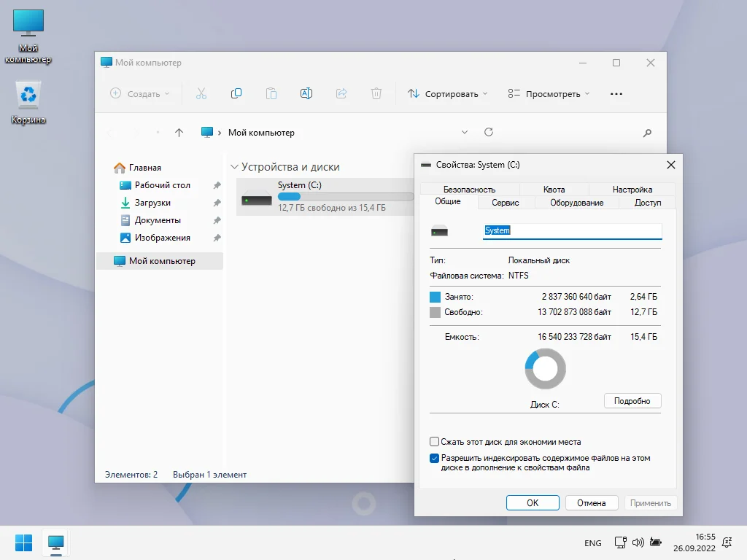Viewport: 747px width, 560px height.
Task: Switch to the Безопасность tab
Action: pyautogui.click(x=469, y=190)
